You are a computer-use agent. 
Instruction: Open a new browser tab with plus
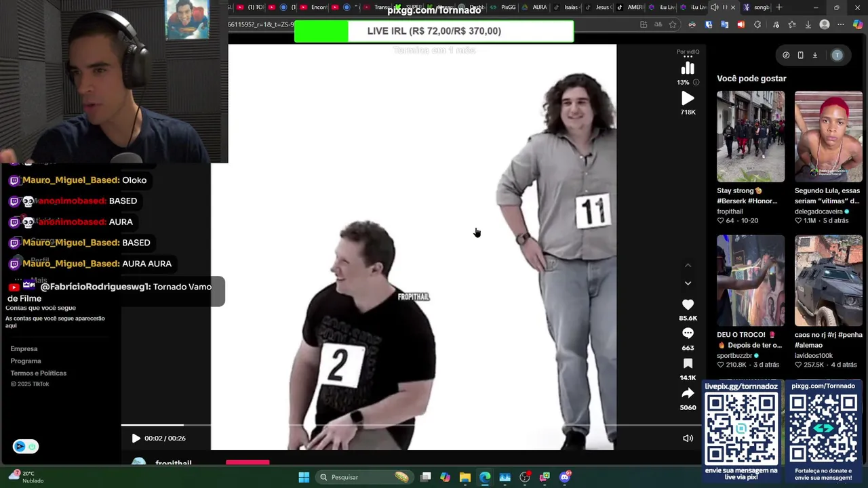(779, 7)
